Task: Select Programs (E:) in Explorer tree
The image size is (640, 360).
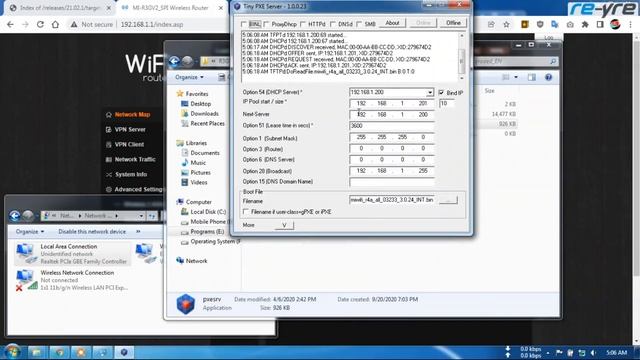Action: coord(207,232)
